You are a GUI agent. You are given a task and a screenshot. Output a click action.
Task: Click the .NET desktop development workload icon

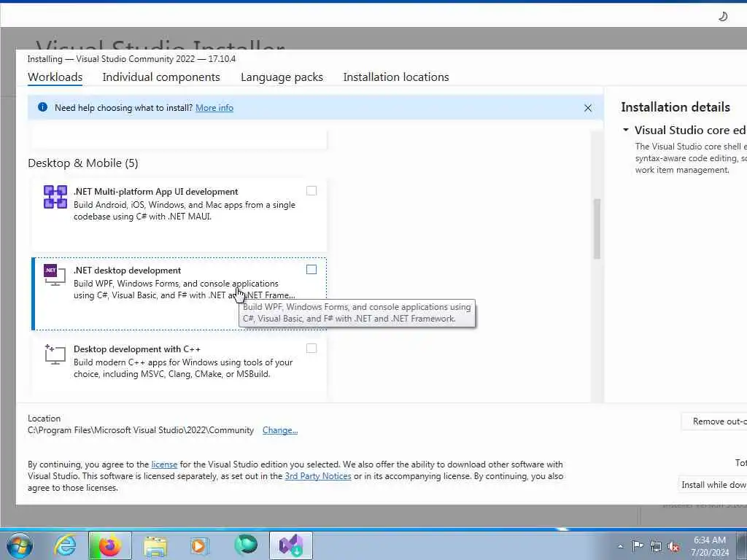(55, 275)
